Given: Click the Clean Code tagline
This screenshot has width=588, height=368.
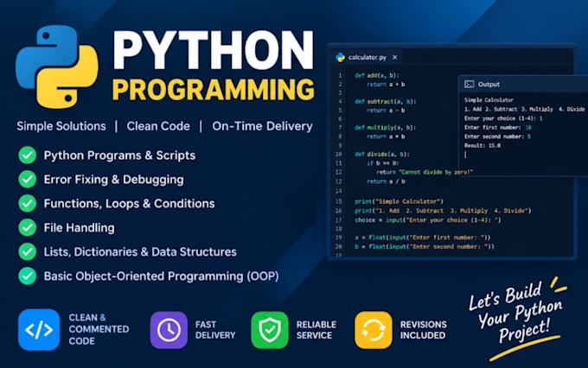Looking at the screenshot, I should click(x=158, y=126).
